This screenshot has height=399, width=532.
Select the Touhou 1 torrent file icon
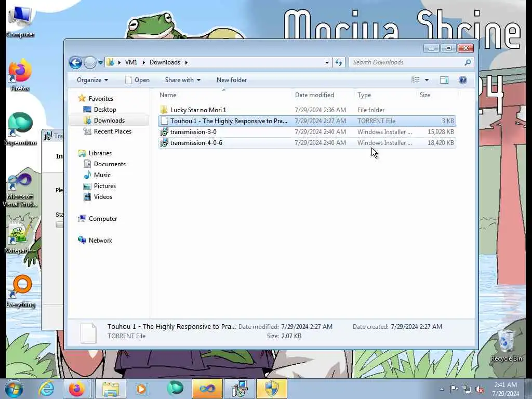pos(164,121)
